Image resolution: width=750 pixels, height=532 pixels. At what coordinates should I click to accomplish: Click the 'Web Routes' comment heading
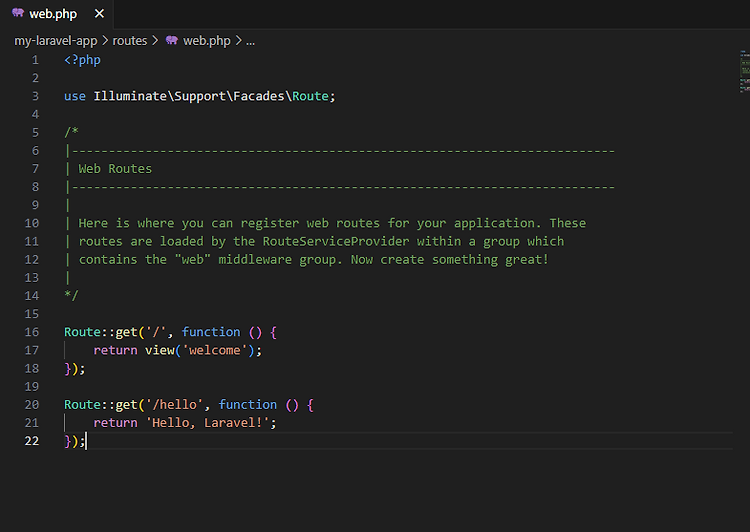pos(115,169)
